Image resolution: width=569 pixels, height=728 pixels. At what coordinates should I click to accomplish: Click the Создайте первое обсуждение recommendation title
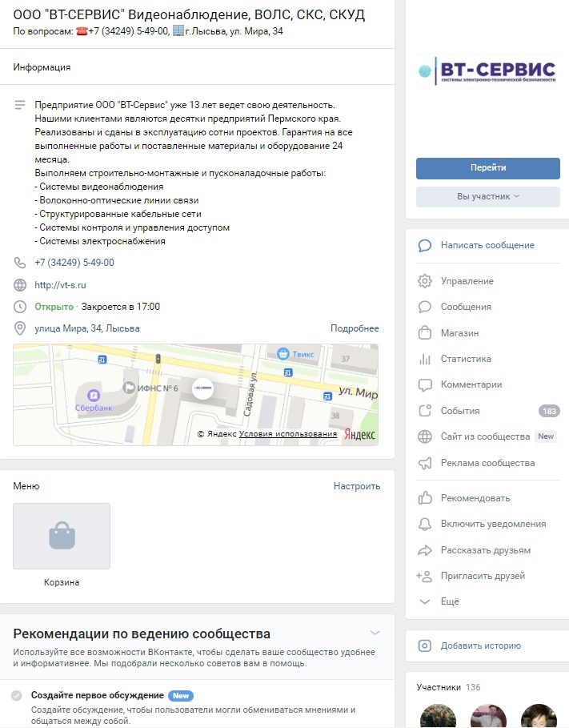[x=98, y=695]
